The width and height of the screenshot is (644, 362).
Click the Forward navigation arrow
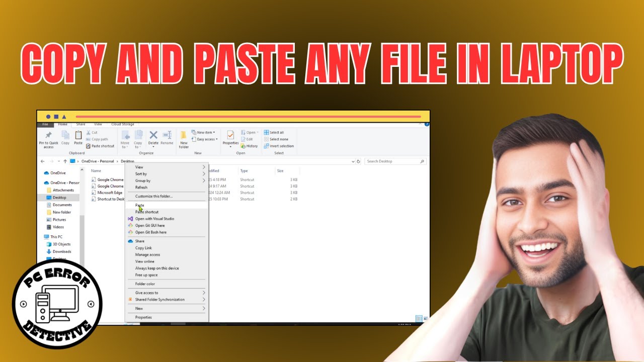(x=51, y=161)
